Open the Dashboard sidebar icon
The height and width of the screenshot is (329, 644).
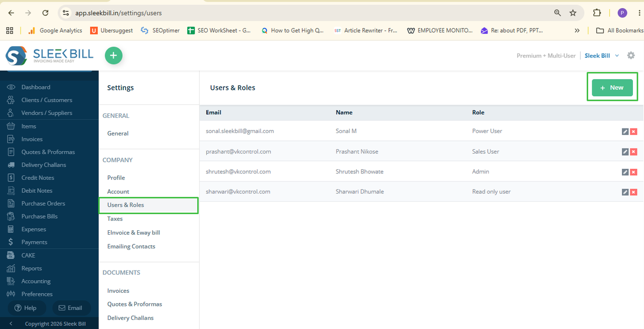[11, 87]
